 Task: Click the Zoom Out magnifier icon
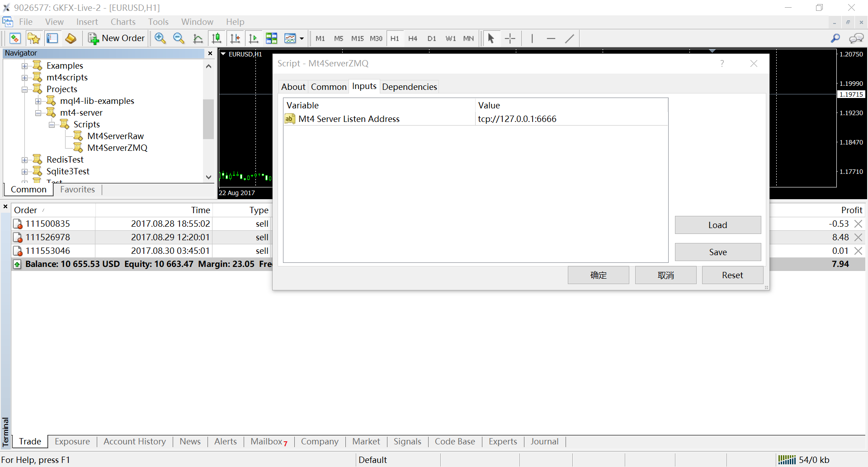point(179,38)
